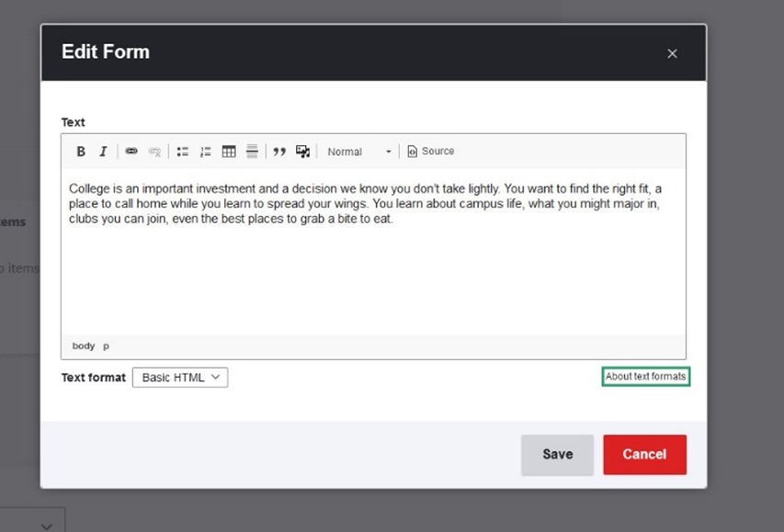Toggle the Source view
Image resolution: width=784 pixels, height=532 pixels.
click(429, 151)
